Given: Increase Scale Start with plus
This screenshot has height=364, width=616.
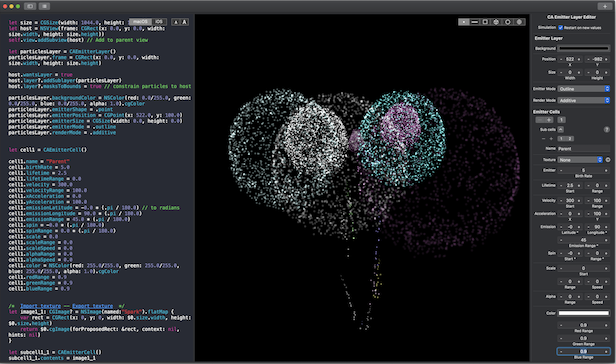Looking at the screenshot, I should (x=606, y=268).
